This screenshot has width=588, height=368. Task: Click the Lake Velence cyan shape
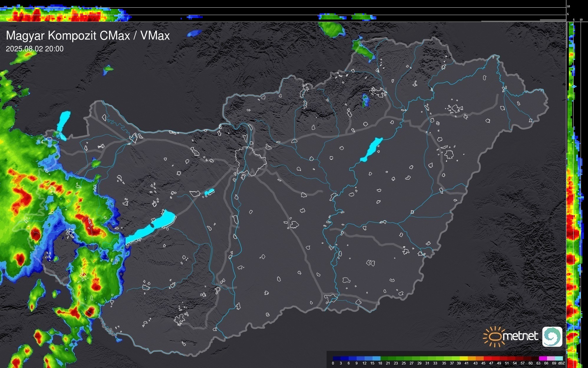coord(209,192)
